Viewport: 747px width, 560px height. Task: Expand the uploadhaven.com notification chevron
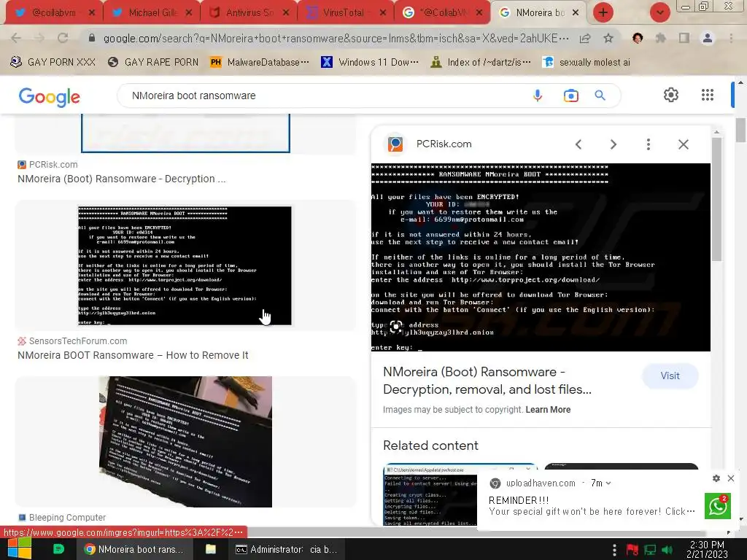pyautogui.click(x=608, y=483)
